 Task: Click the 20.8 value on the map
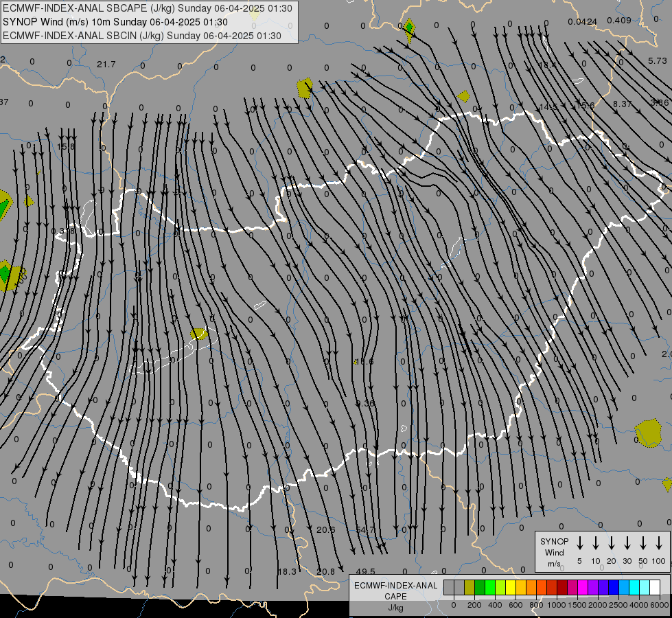pyautogui.click(x=326, y=572)
